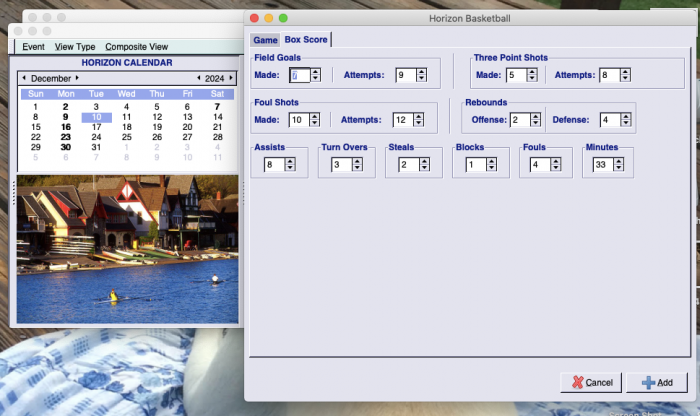Click the rowing boathouse photo
Screen dimensions: 700x416
(127, 248)
